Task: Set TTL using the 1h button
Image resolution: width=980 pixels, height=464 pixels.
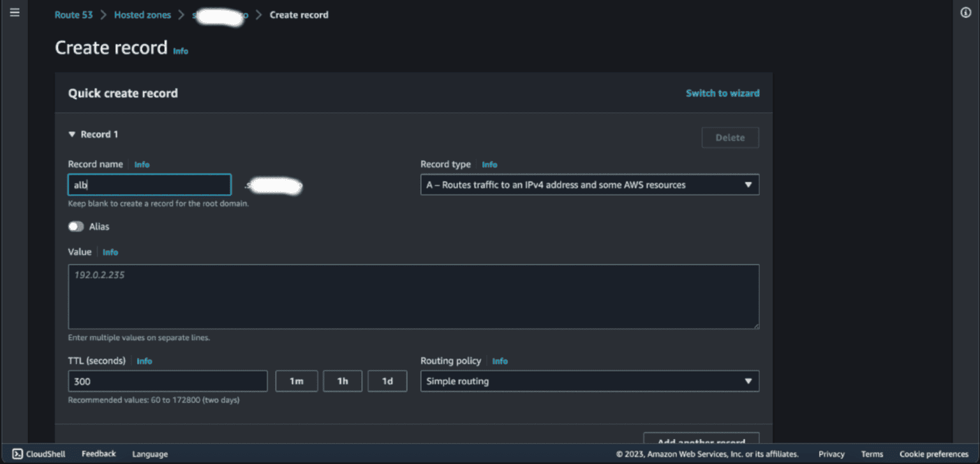Action: (x=342, y=381)
